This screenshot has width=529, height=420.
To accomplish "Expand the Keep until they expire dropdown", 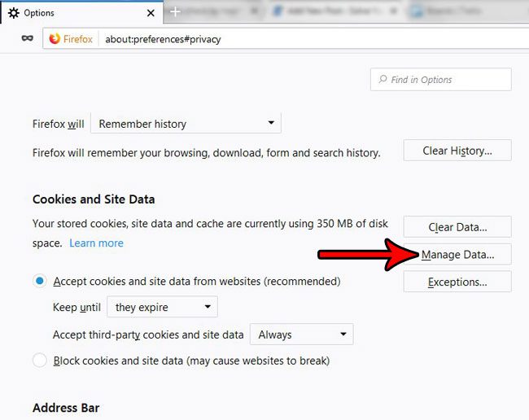I will pos(162,307).
